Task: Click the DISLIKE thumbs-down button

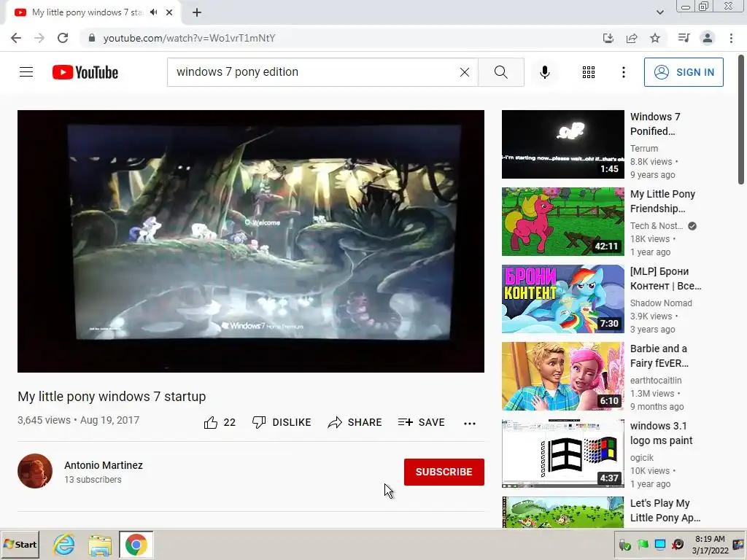Action: point(282,422)
